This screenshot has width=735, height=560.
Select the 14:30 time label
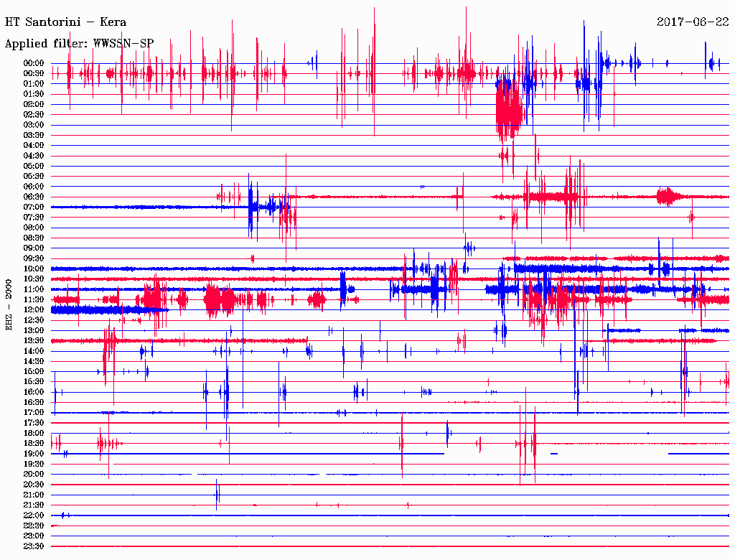[x=34, y=362]
